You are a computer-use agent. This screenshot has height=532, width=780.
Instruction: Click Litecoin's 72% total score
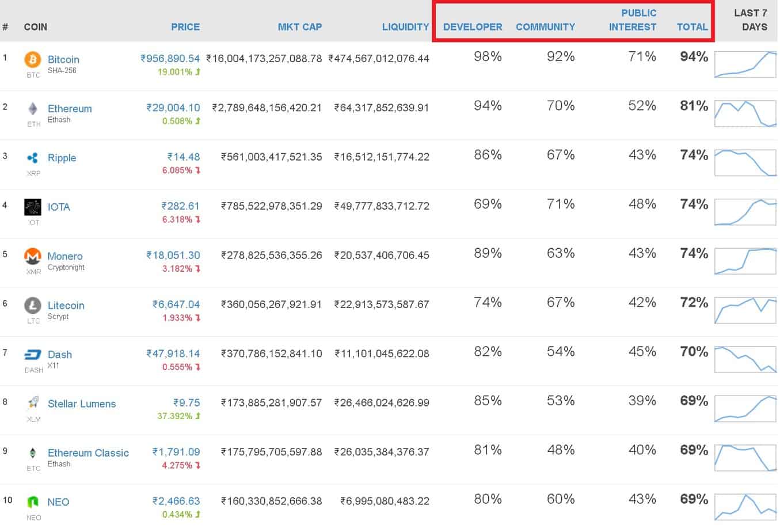[x=694, y=303]
